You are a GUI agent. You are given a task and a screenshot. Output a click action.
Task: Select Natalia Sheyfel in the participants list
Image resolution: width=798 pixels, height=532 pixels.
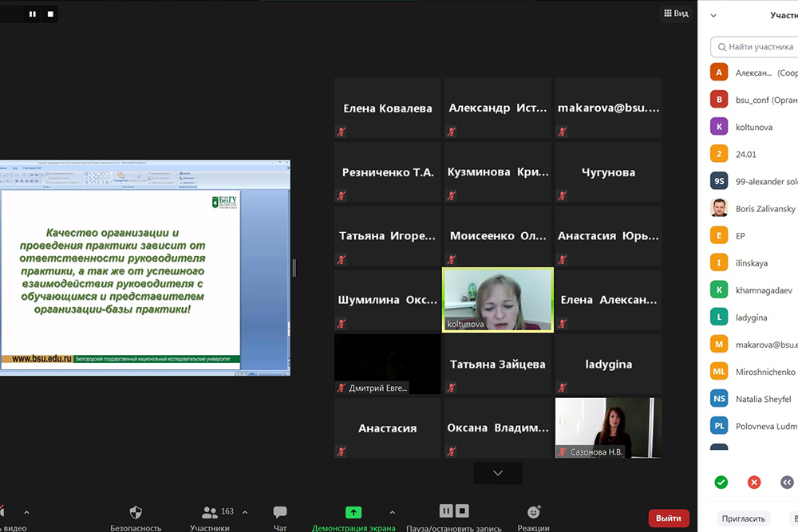[754, 399]
